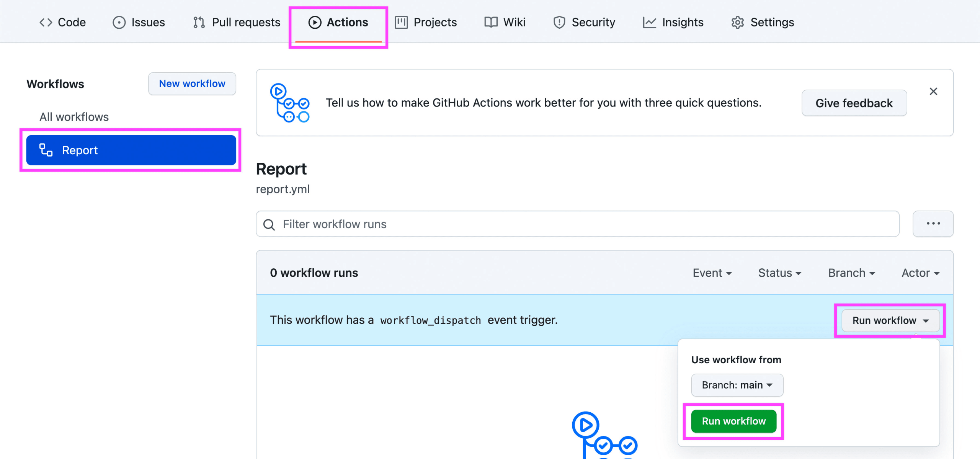Click the Wiki book icon
980x459 pixels.
491,22
